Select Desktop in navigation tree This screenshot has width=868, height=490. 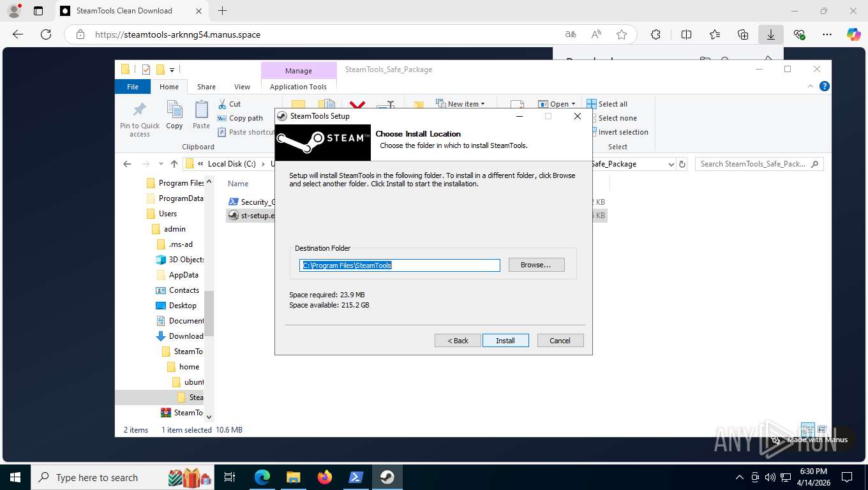pos(177,306)
